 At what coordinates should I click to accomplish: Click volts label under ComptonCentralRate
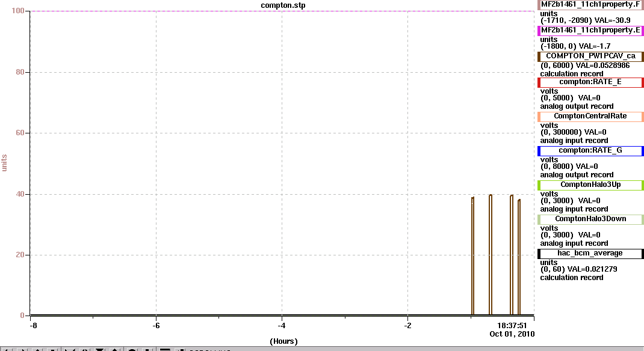pos(549,126)
